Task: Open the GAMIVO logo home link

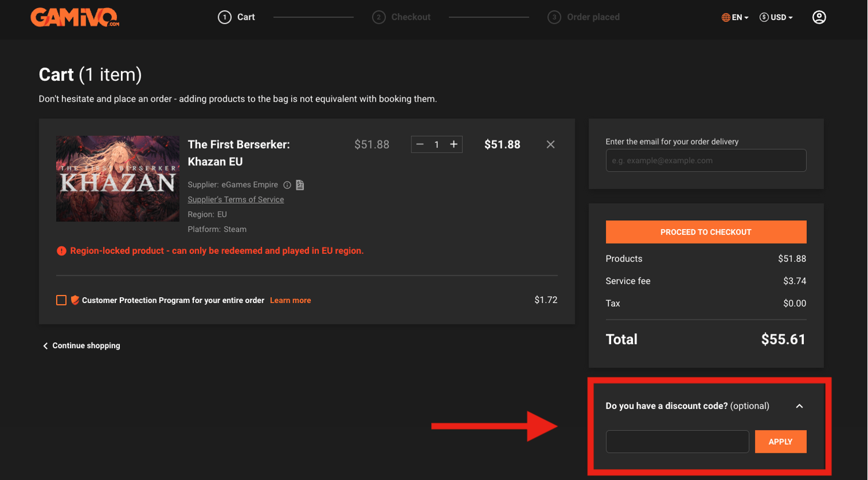Action: coord(75,17)
